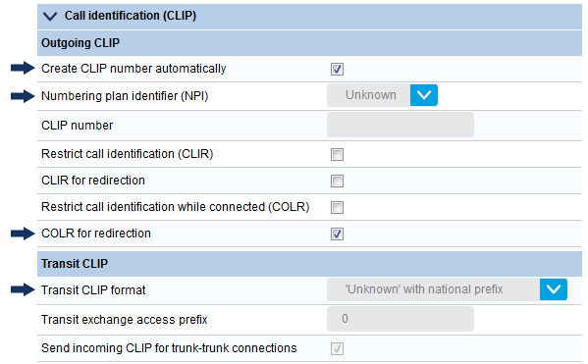Screen dimensions: 588x364
Task: Click the 'Unknown' with national prefix value
Action: point(424,289)
